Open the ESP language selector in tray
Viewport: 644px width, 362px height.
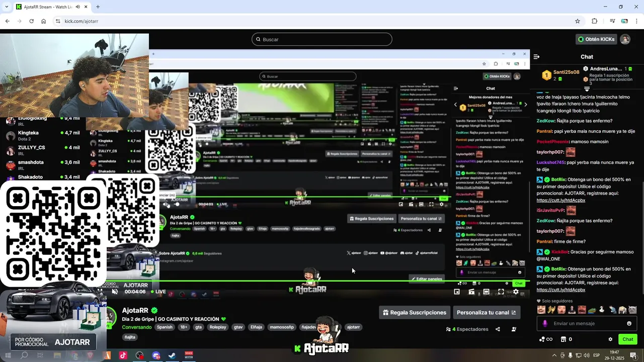(x=597, y=355)
